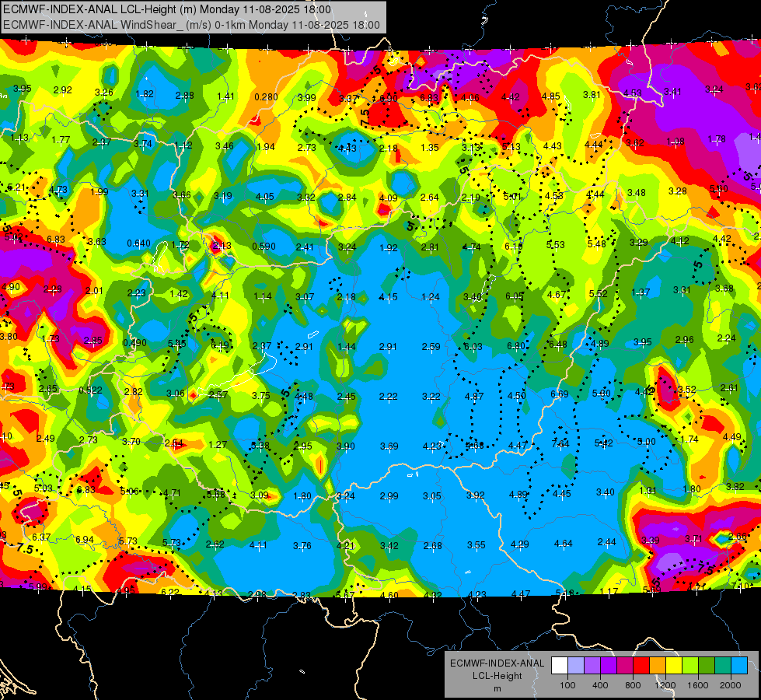Image resolution: width=761 pixels, height=700 pixels.
Task: Click the wind shear value 6.48
Action: point(557,345)
